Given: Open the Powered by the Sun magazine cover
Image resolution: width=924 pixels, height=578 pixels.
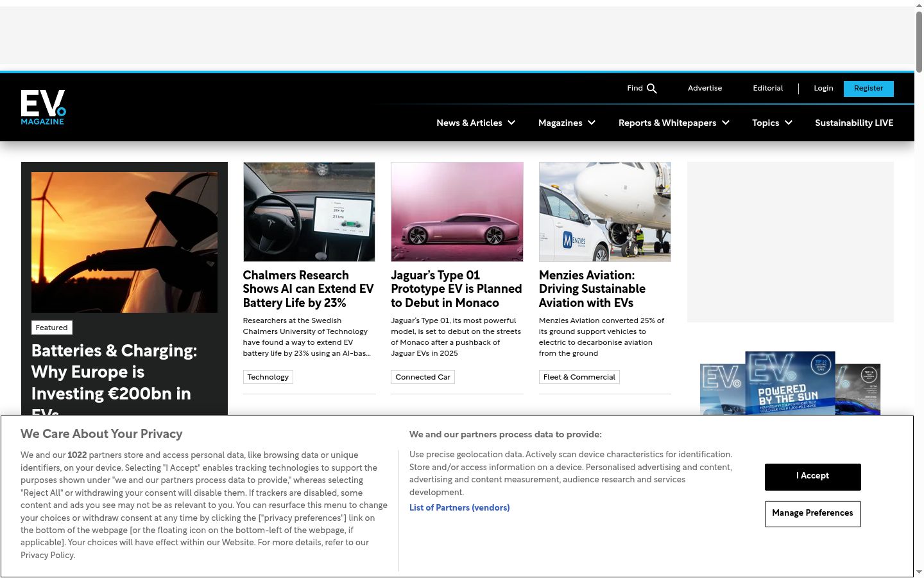Looking at the screenshot, I should tap(791, 383).
